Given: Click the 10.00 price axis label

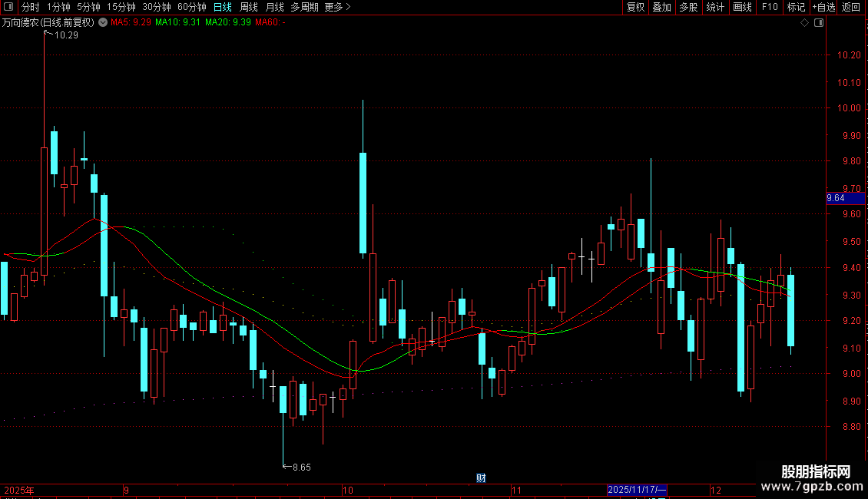Looking at the screenshot, I should 849,108.
